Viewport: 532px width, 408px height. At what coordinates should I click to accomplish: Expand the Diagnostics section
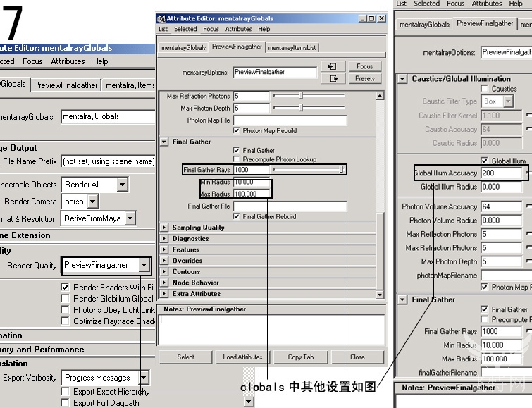(x=164, y=239)
